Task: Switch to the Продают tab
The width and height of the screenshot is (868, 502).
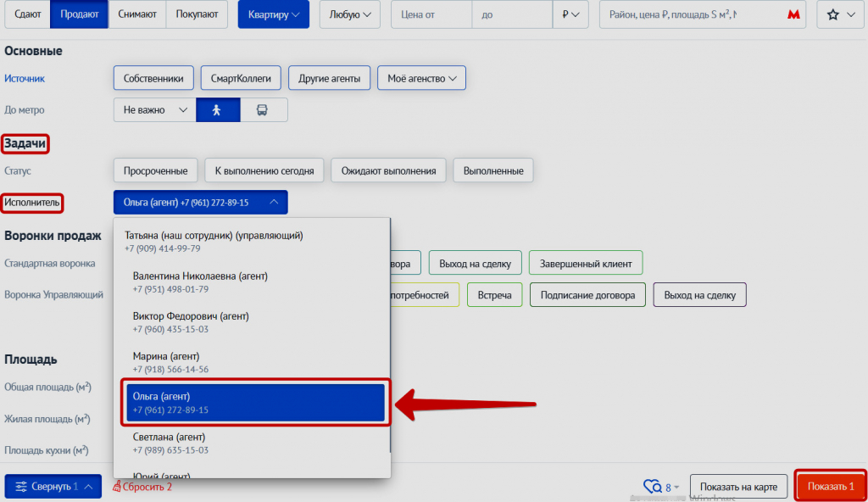Action: [x=79, y=14]
